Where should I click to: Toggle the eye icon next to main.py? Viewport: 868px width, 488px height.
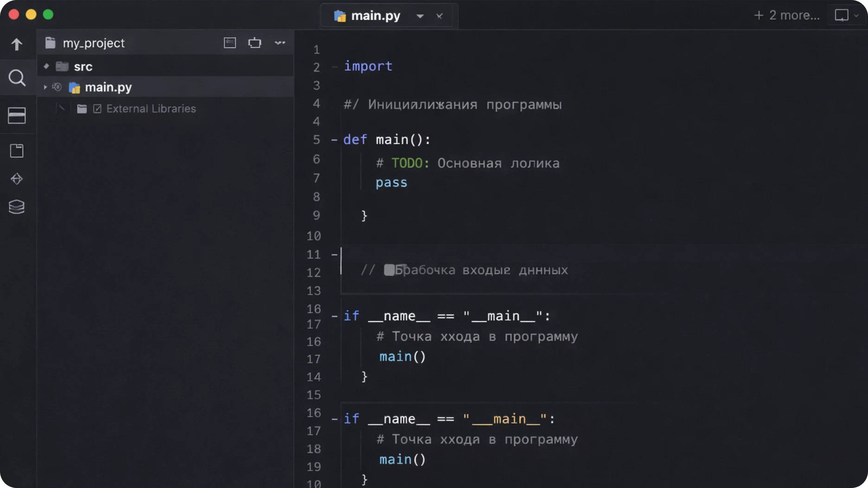[x=57, y=87]
